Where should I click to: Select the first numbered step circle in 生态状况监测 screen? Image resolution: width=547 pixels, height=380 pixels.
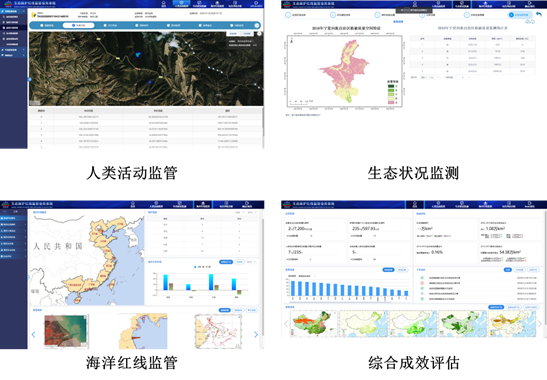click(x=288, y=15)
